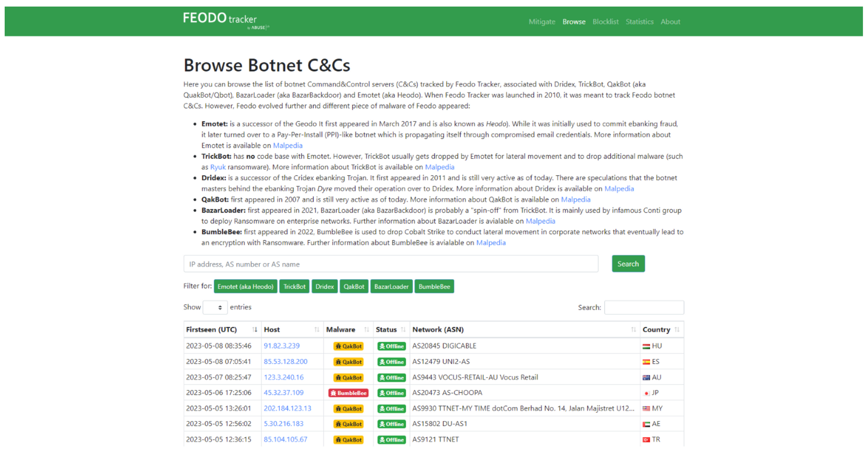Open the About nav item
The image size is (868, 460).
[x=670, y=22]
